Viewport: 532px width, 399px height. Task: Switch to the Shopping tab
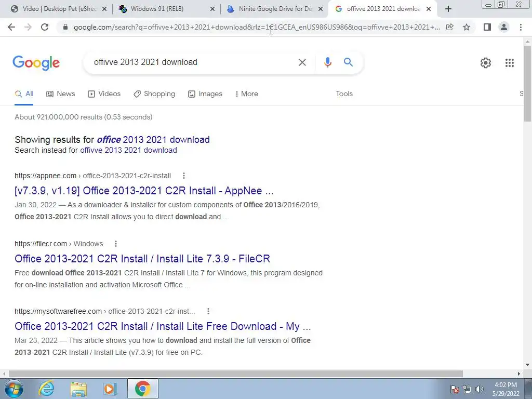[154, 94]
